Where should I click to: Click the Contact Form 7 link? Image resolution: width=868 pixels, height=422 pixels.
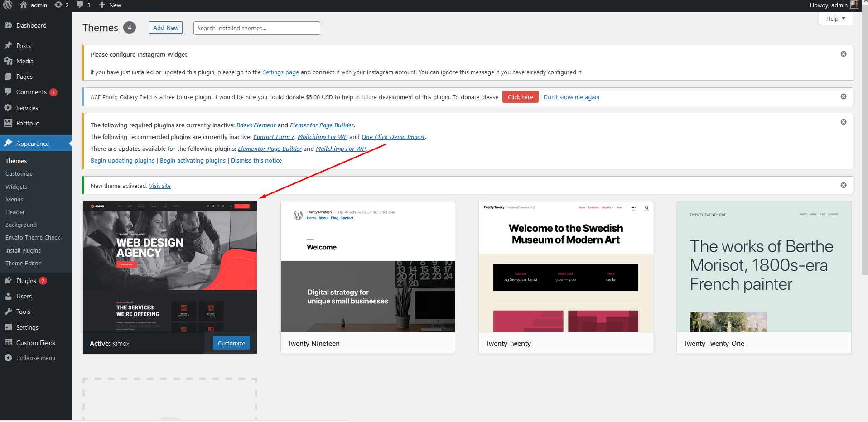tap(274, 137)
